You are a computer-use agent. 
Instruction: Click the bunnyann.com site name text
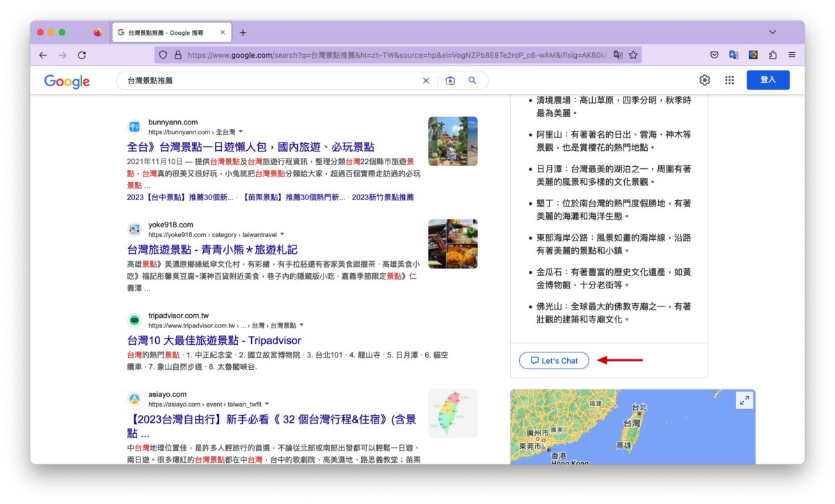[x=173, y=122]
